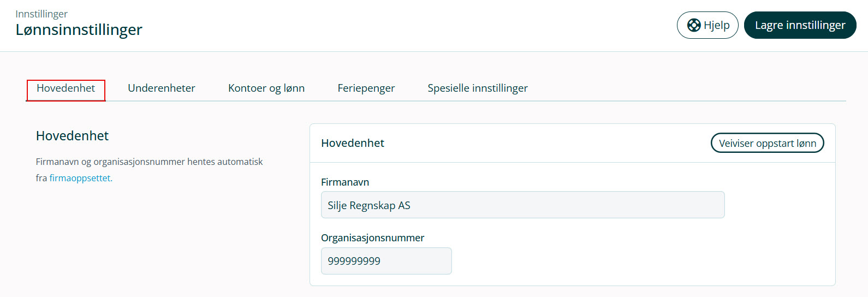Click the Hovedenhet card title

pos(353,143)
